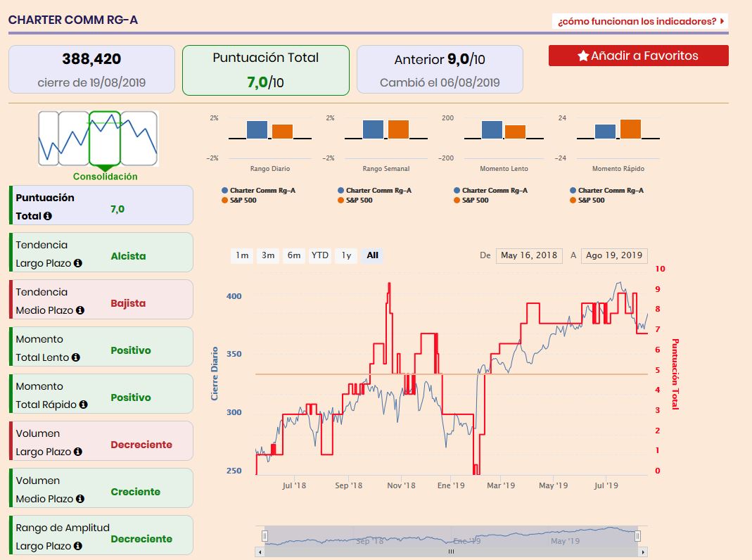Click blue Charter bar in Momento Lento chart
Image resolution: width=752 pixels, height=560 pixels.
(x=492, y=130)
